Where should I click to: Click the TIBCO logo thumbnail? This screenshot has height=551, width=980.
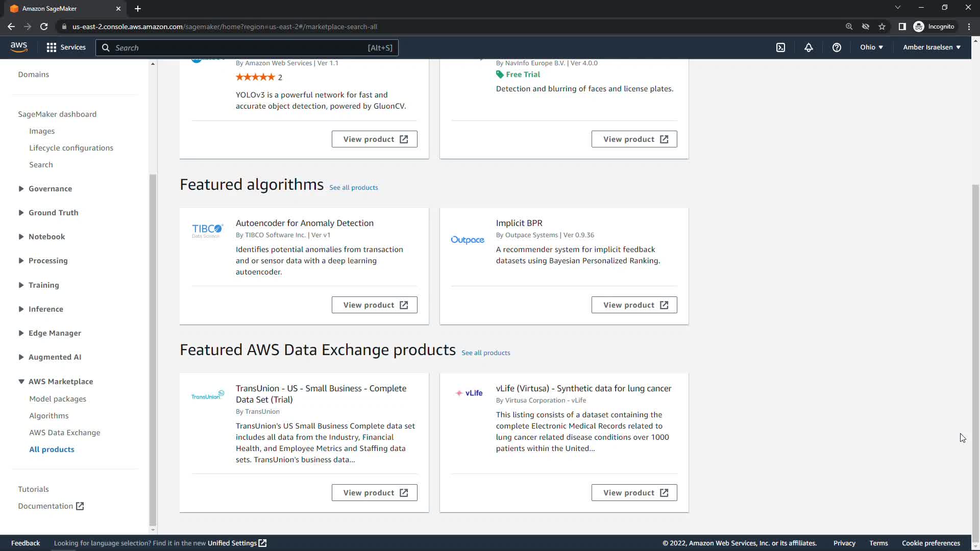point(207,231)
